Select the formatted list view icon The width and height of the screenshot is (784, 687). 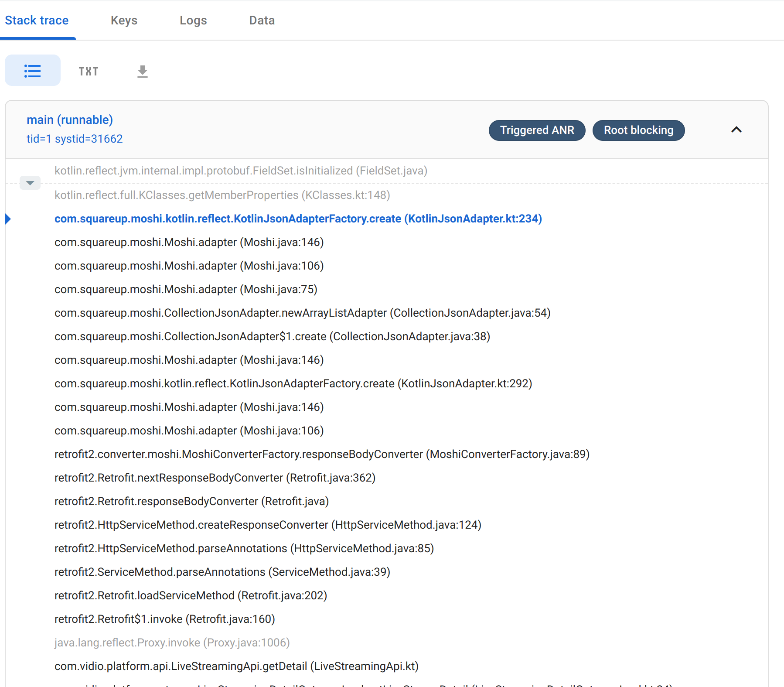tap(32, 70)
